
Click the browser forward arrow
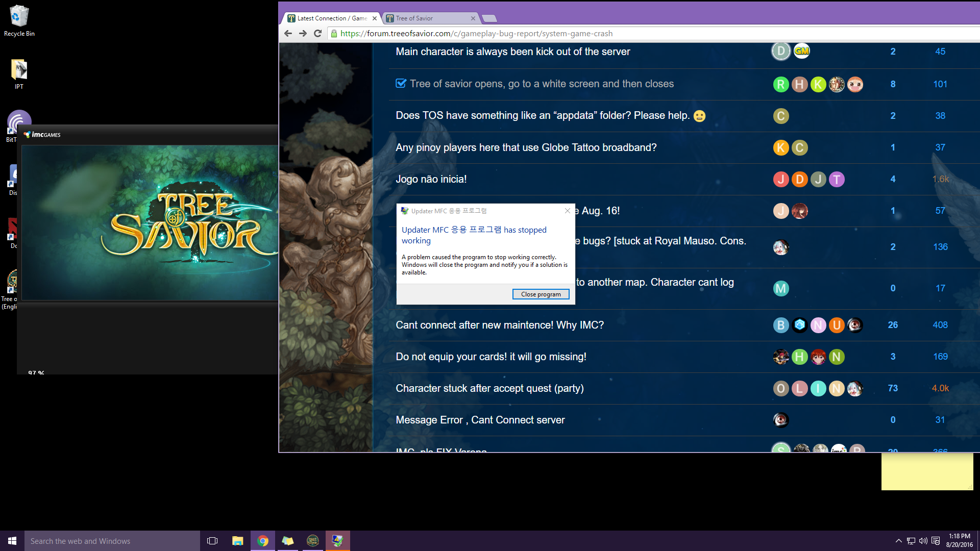[x=303, y=34]
